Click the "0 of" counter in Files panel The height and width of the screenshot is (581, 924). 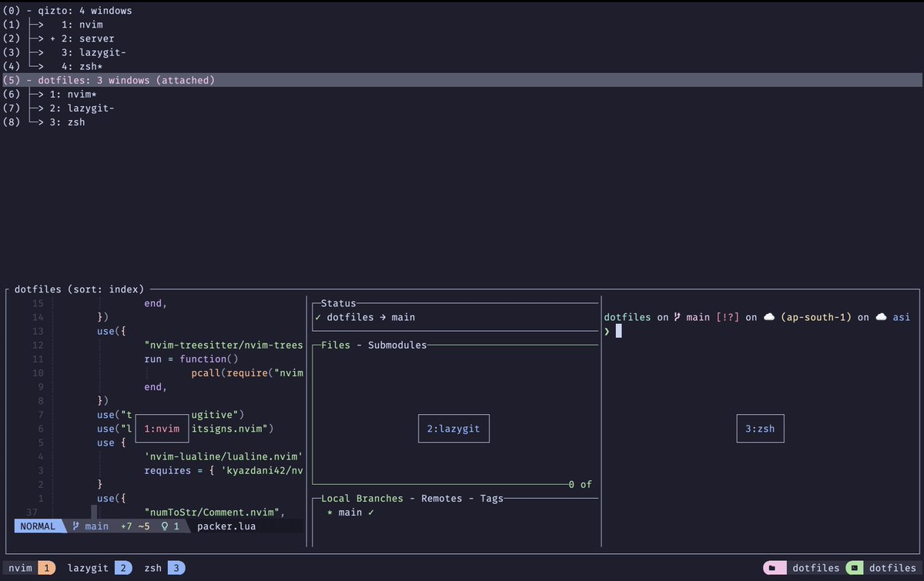pos(581,485)
